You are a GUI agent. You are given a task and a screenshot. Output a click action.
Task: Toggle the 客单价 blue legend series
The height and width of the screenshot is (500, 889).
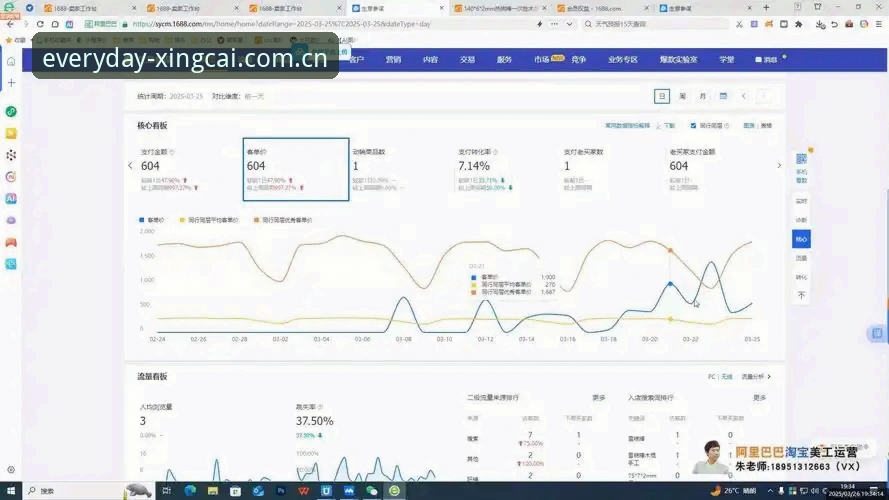[151, 220]
